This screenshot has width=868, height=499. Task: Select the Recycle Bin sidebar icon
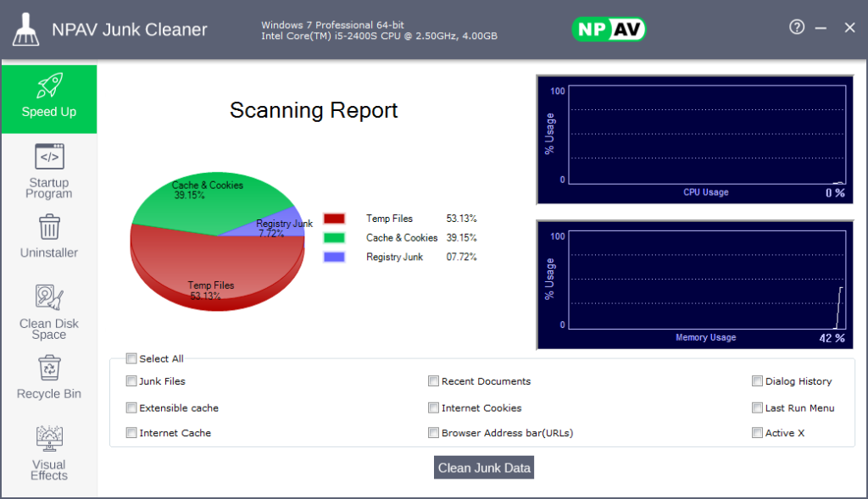click(49, 368)
